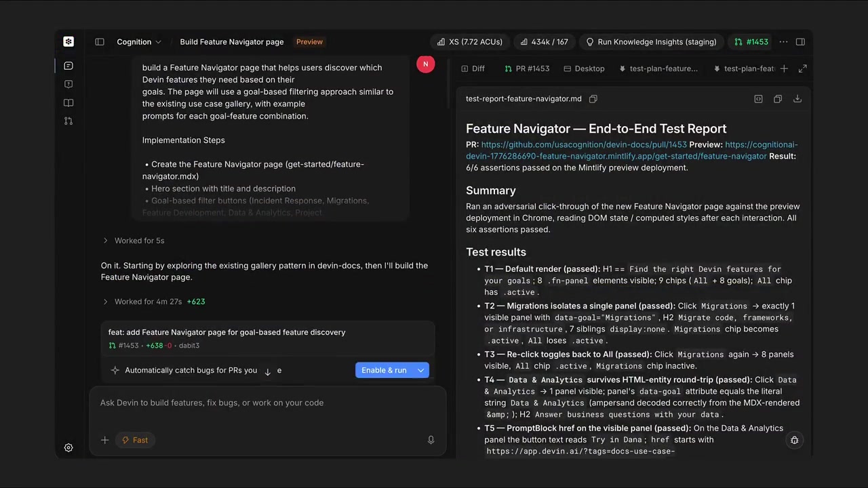Open the pull request sidebar icon
The width and height of the screenshot is (868, 488).
pos(68,121)
